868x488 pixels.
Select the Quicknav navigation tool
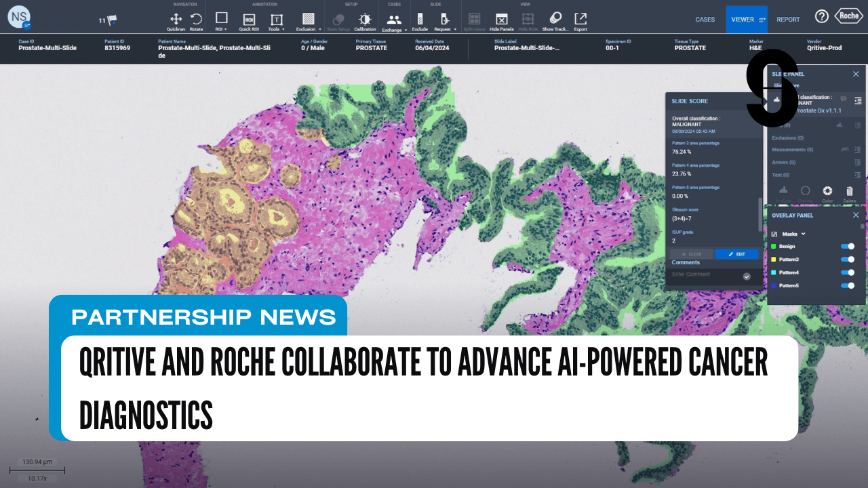tap(175, 20)
